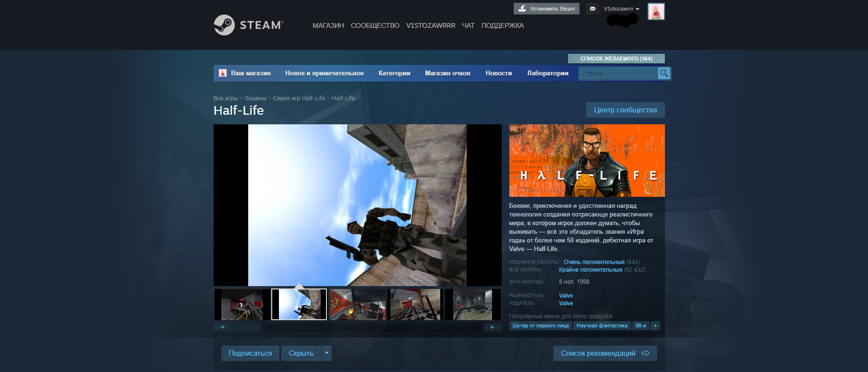Click the Подписаться button
Image resolution: width=868 pixels, height=372 pixels.
pyautogui.click(x=250, y=353)
